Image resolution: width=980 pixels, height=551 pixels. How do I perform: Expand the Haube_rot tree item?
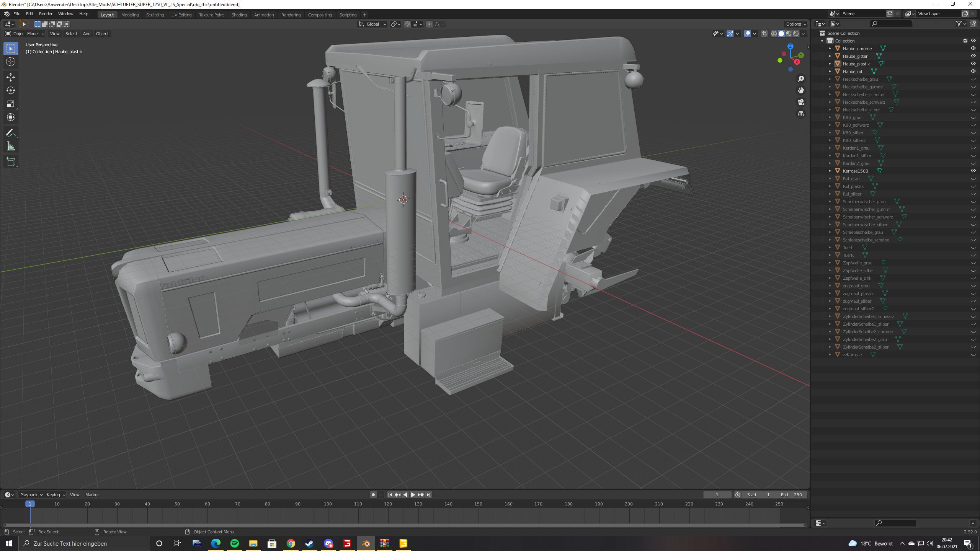point(830,71)
